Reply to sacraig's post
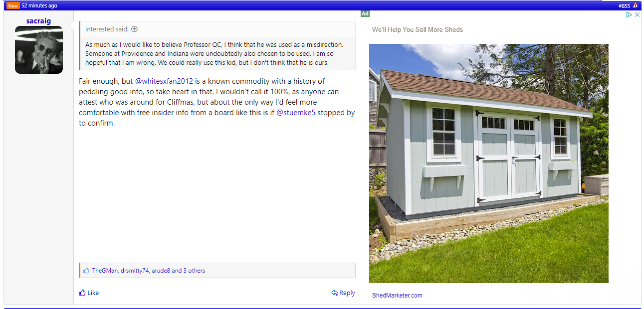 [x=343, y=293]
